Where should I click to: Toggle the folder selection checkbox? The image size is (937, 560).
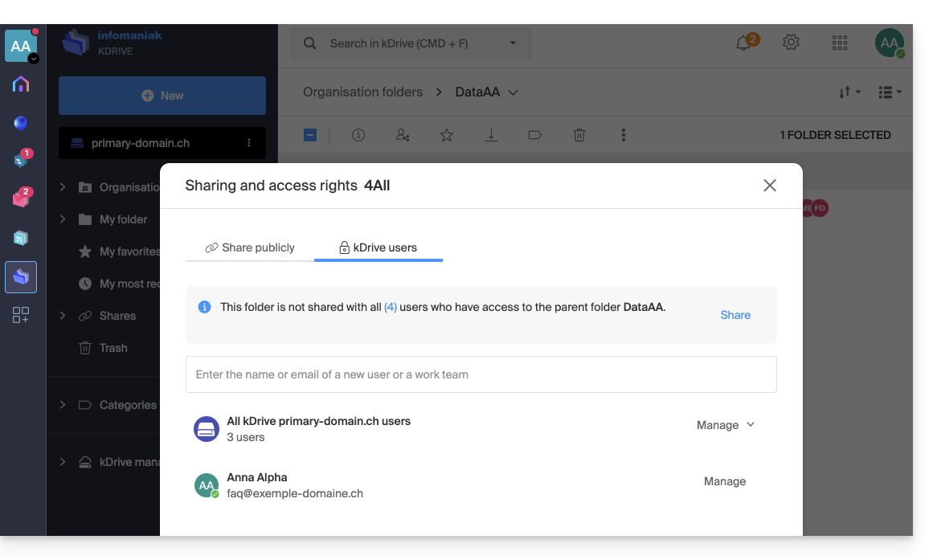[310, 135]
